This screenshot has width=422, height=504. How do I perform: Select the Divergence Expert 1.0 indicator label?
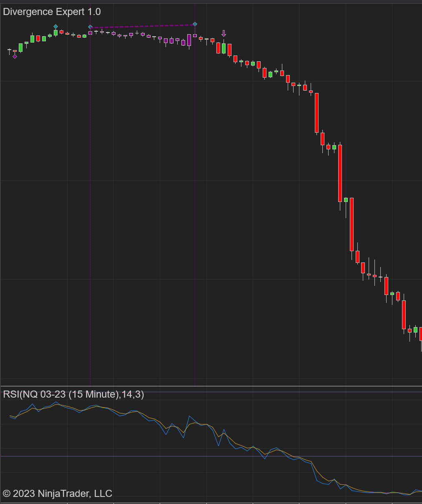tap(52, 12)
